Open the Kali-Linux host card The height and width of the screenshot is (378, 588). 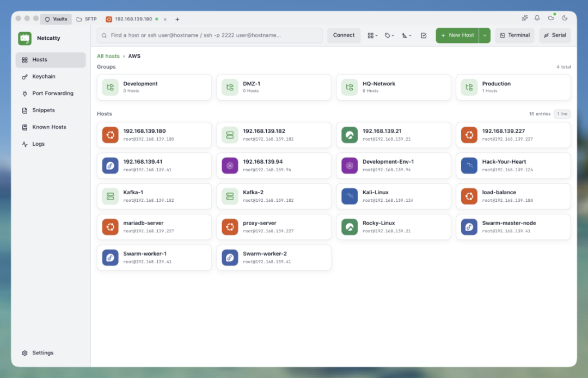(394, 196)
